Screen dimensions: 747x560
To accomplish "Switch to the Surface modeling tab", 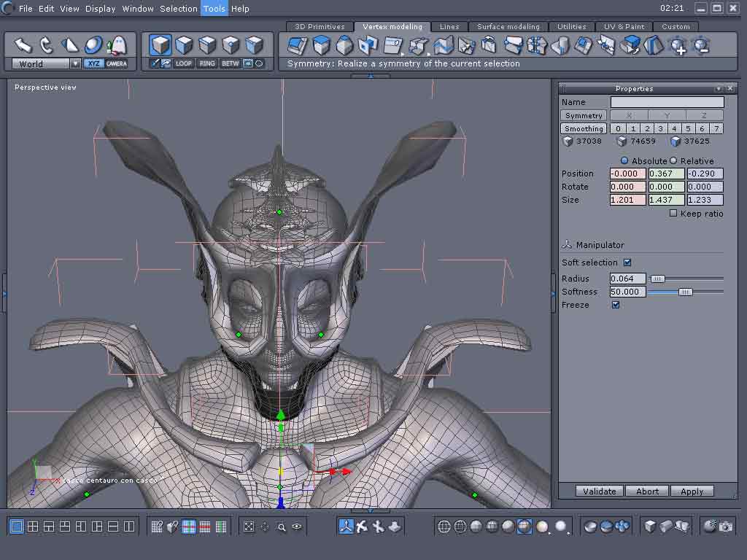I will coord(508,27).
